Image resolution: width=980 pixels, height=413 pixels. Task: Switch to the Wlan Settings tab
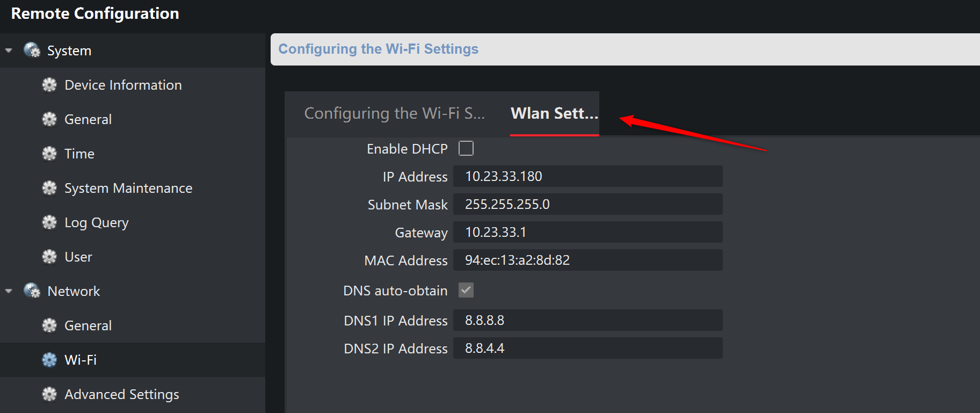click(x=554, y=113)
